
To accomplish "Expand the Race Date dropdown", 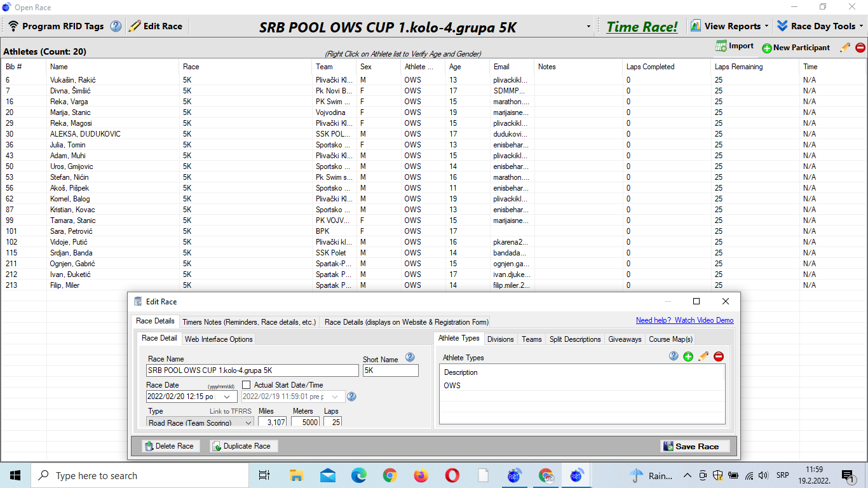I will 227,396.
